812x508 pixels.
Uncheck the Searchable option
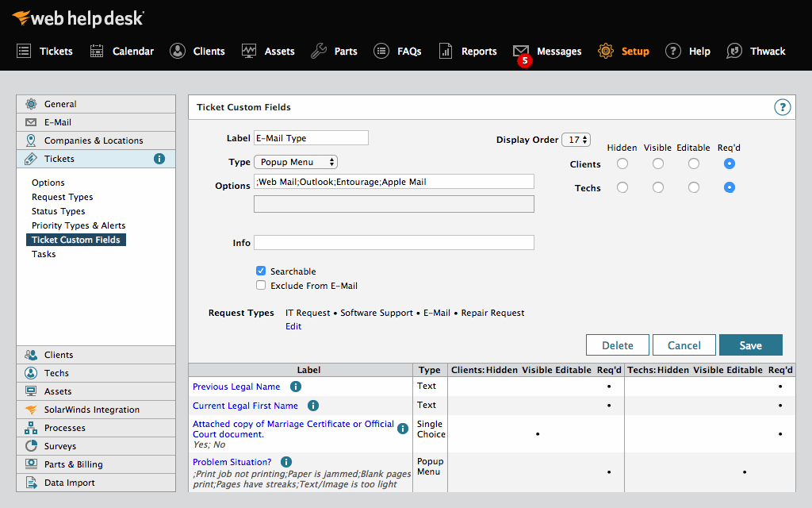(261, 270)
